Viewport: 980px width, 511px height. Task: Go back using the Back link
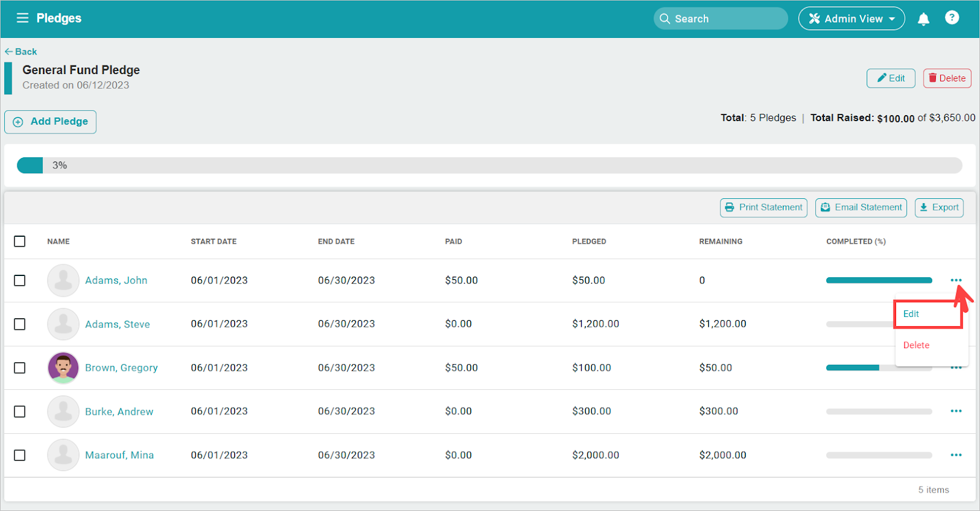21,51
